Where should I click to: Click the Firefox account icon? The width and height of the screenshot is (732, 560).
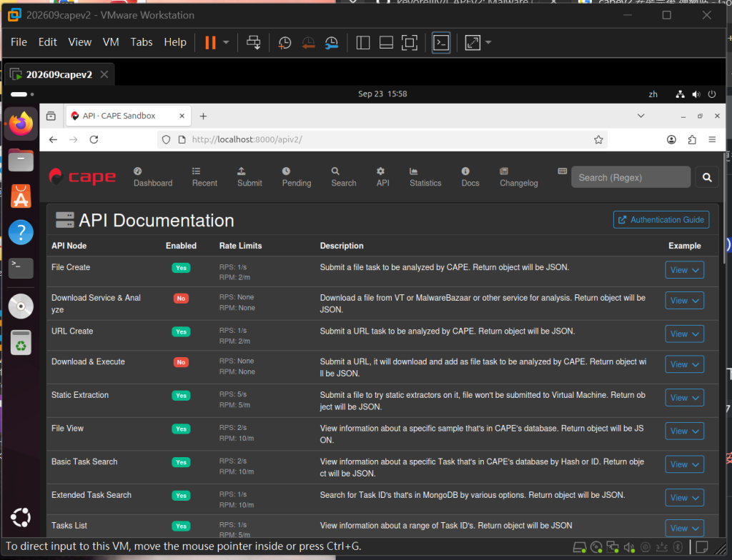pos(671,139)
